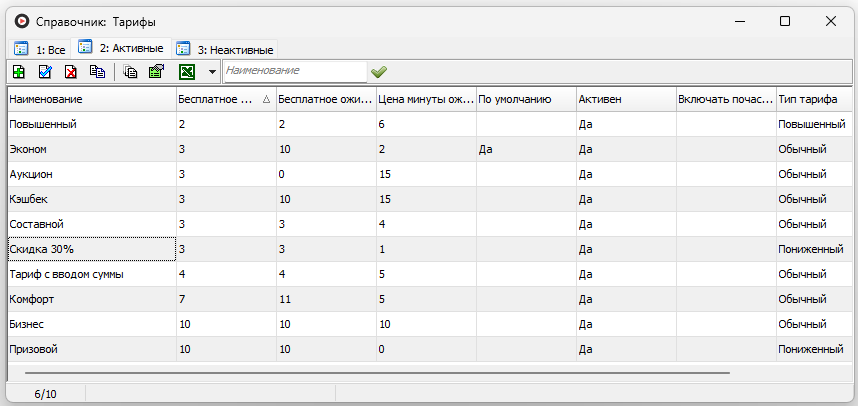Viewport: 858px width, 406px height.
Task: Click the Активен Да cell in Комфорт row
Action: (x=626, y=299)
